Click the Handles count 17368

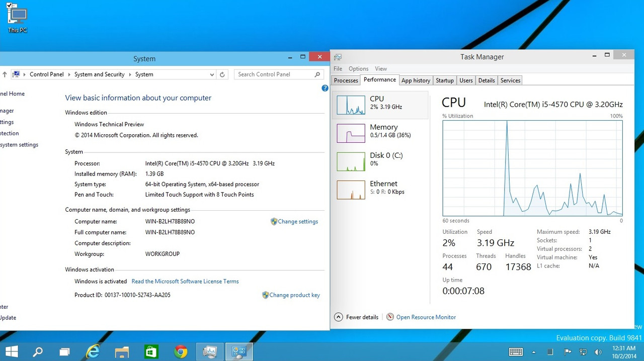pos(518,267)
